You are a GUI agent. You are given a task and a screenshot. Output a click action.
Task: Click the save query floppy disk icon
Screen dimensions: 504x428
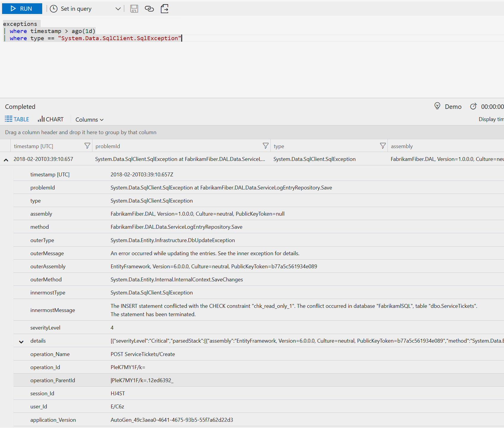tap(134, 9)
